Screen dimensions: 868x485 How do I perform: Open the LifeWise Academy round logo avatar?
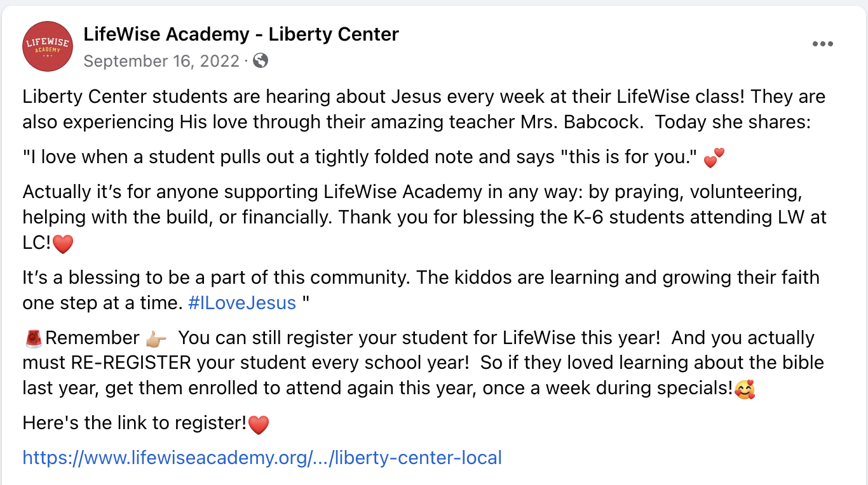click(x=48, y=46)
